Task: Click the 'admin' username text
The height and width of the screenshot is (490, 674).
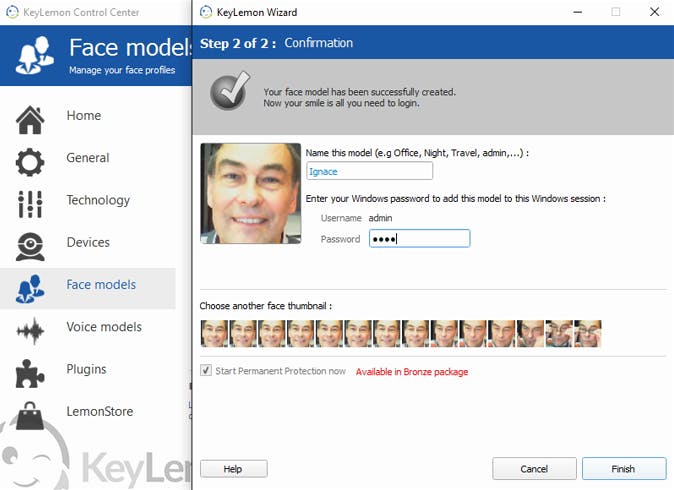Action: (x=380, y=218)
